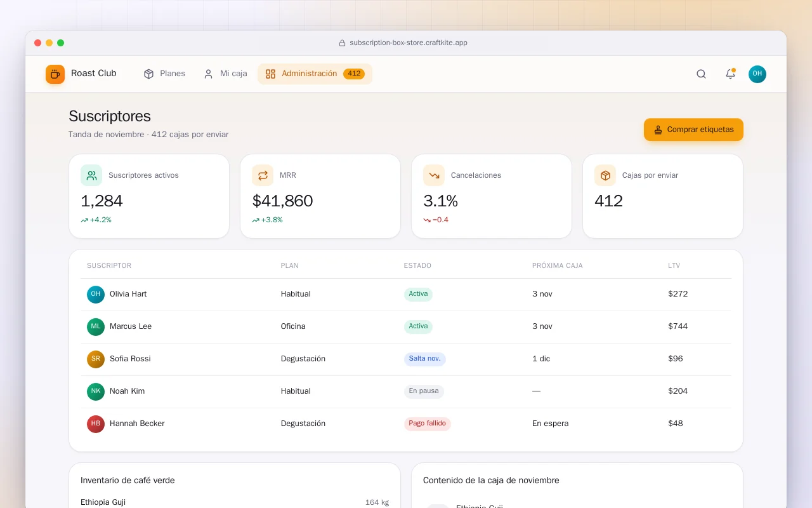This screenshot has width=812, height=508.
Task: Click the Cajas por enviar box icon
Action: (605, 175)
